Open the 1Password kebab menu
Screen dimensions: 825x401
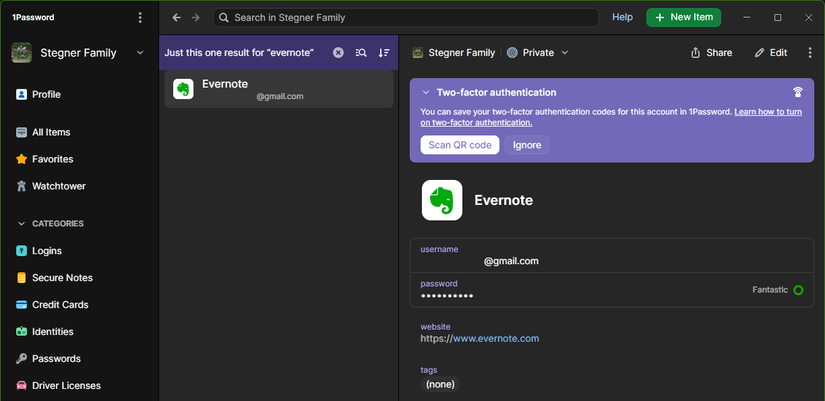pos(140,17)
